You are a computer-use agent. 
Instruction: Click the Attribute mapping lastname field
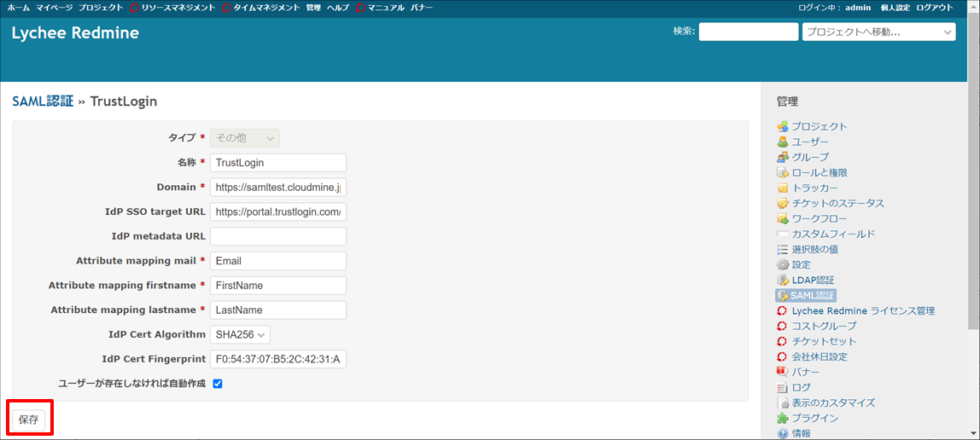point(278,310)
